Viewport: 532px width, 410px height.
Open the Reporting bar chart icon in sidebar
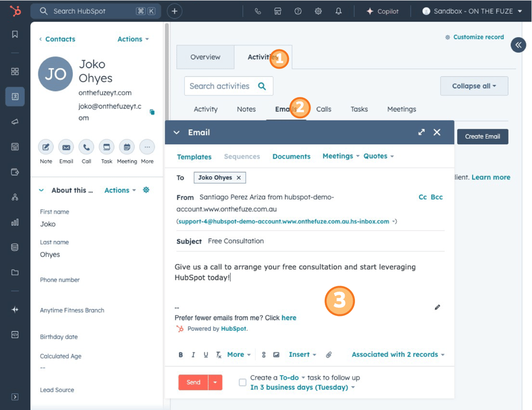pyautogui.click(x=15, y=222)
